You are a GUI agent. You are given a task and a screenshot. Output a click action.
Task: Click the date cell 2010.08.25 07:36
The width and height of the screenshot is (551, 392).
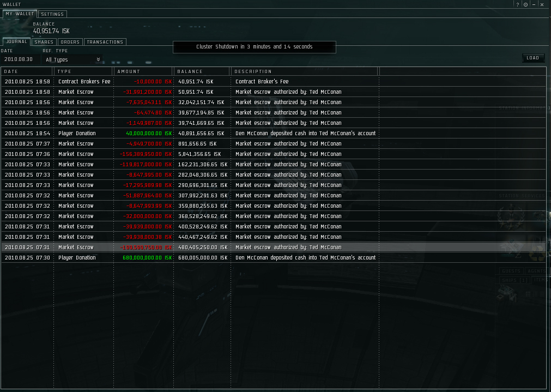(x=27, y=154)
